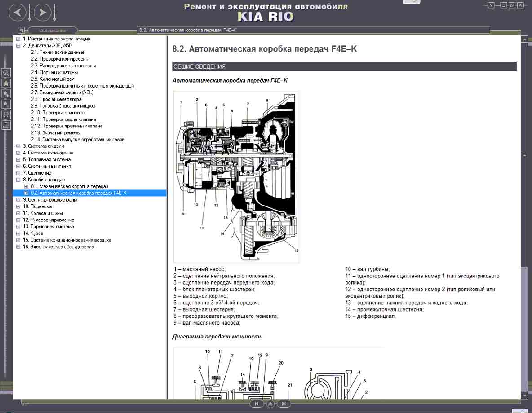Go back with the left arrow button
This screenshot has height=413, width=532.
click(18, 13)
